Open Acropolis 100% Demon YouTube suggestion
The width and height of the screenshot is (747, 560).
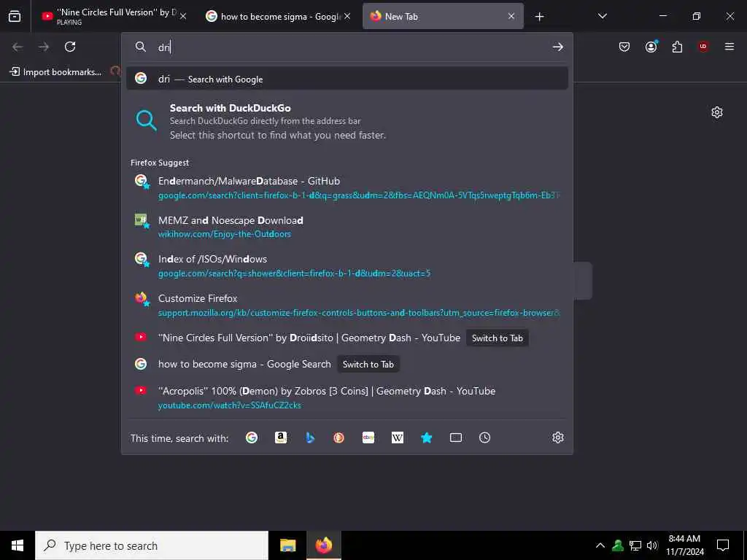347,397
